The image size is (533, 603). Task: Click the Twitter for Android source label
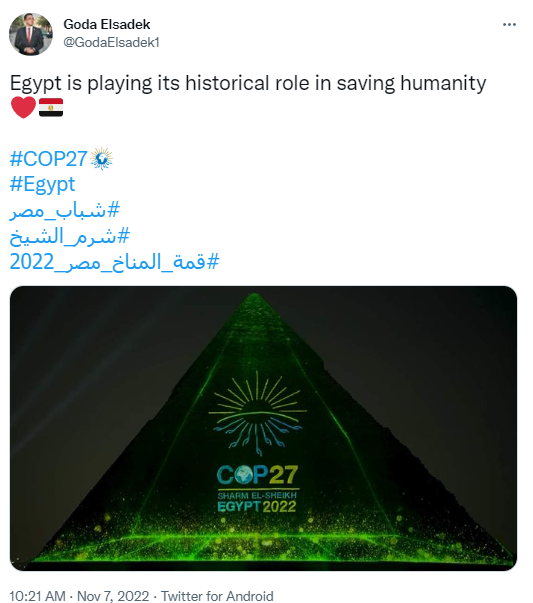coord(217,596)
